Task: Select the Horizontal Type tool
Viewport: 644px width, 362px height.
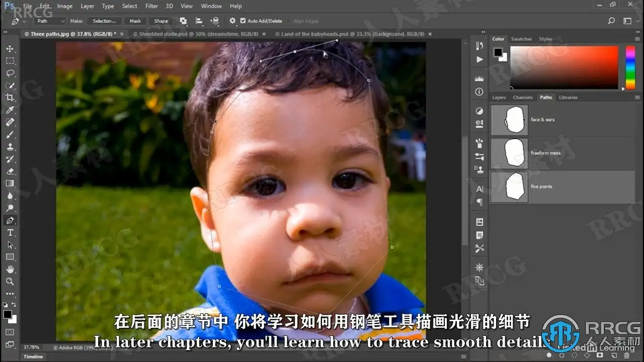Action: (x=10, y=232)
